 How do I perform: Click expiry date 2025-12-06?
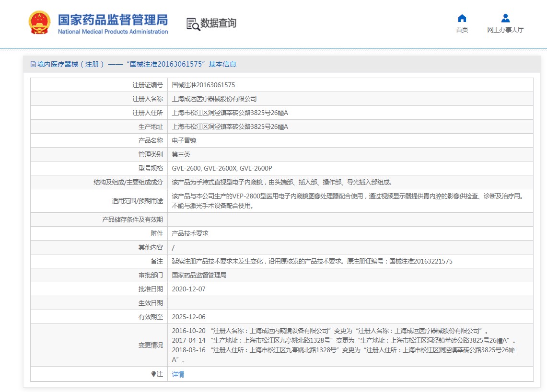click(x=189, y=317)
